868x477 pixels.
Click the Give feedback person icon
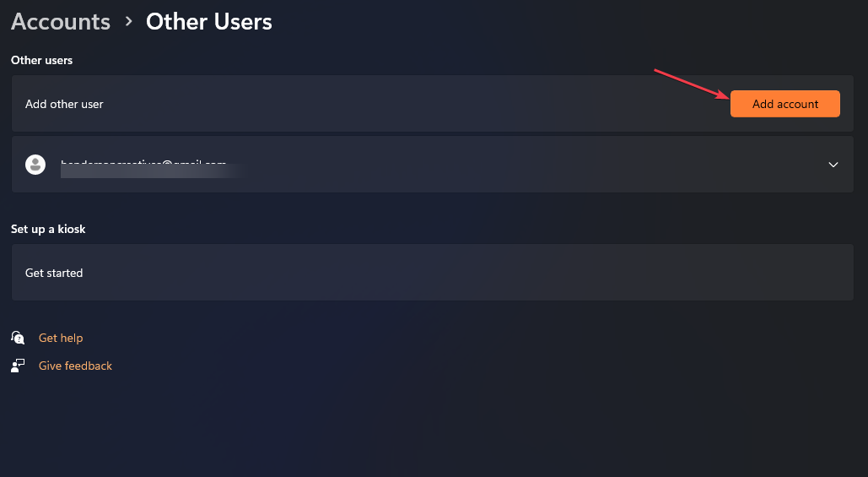(18, 366)
